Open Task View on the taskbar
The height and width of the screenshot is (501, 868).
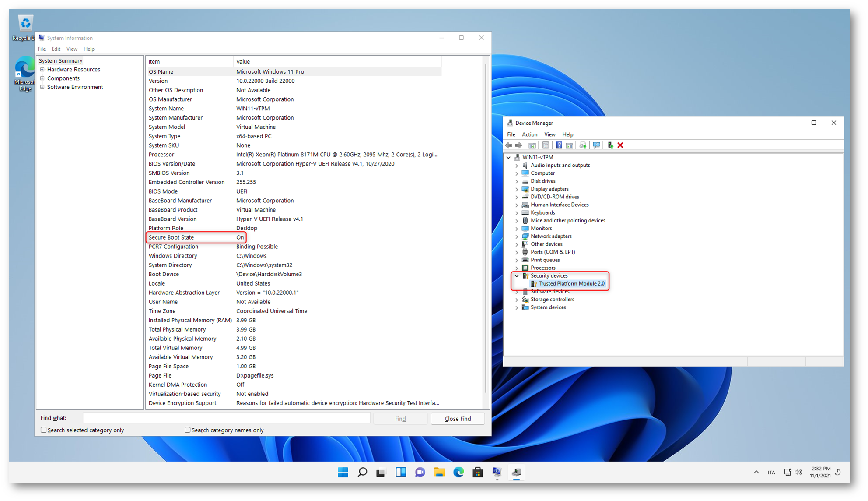(381, 472)
